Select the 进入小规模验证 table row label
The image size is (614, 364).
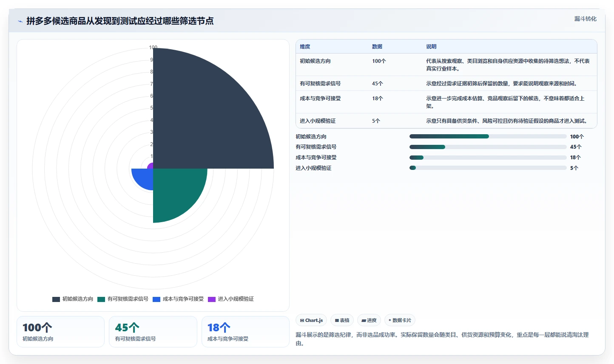318,121
